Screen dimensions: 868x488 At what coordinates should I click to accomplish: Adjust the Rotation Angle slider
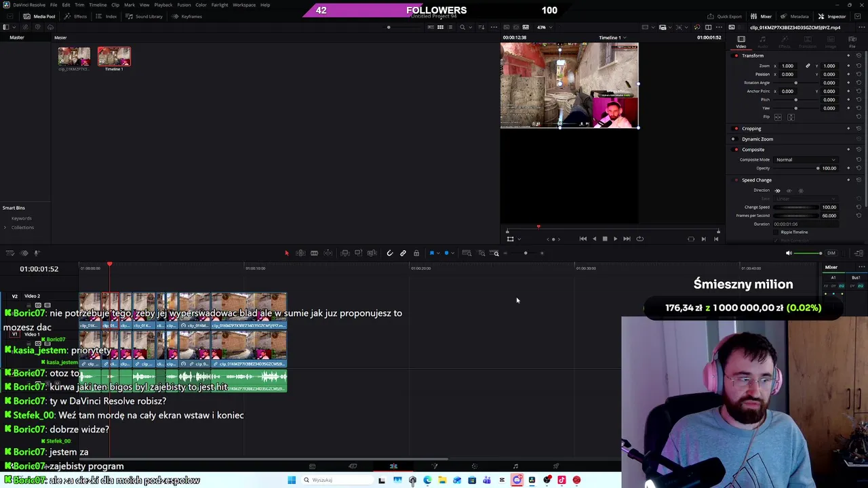(x=796, y=83)
